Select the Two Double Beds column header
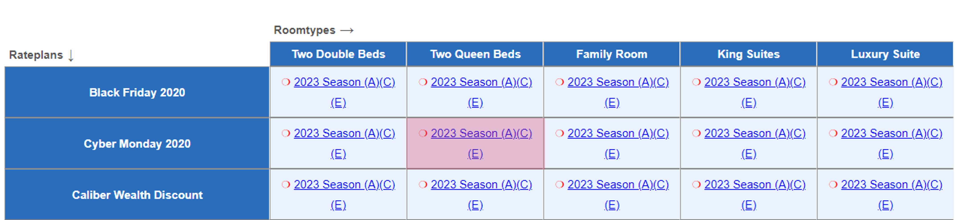The width and height of the screenshot is (980, 220). tap(338, 54)
